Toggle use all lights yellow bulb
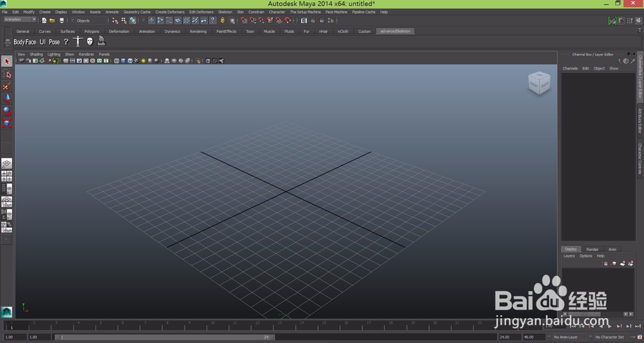644x343 pixels. (x=143, y=60)
